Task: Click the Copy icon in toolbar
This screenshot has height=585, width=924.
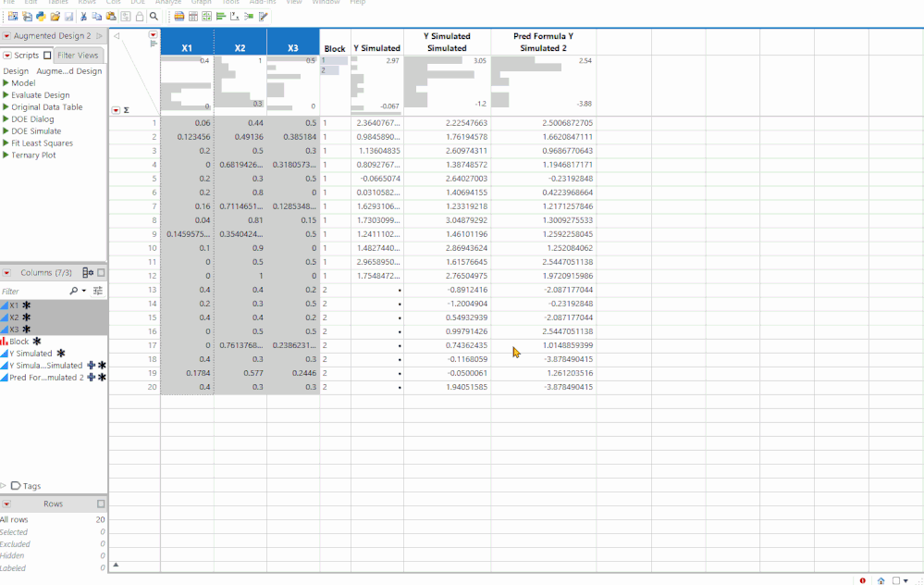Action: pos(96,17)
